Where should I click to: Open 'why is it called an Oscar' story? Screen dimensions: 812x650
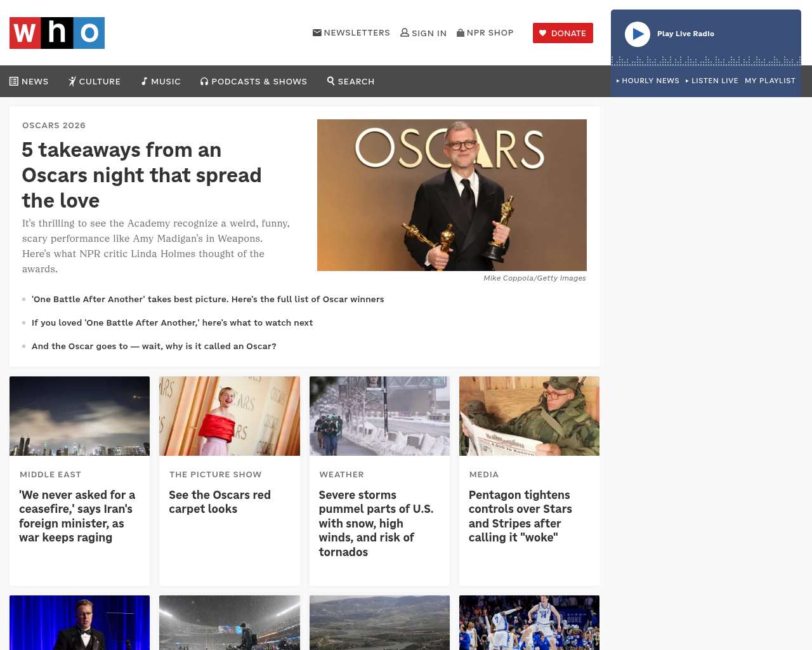(x=154, y=346)
